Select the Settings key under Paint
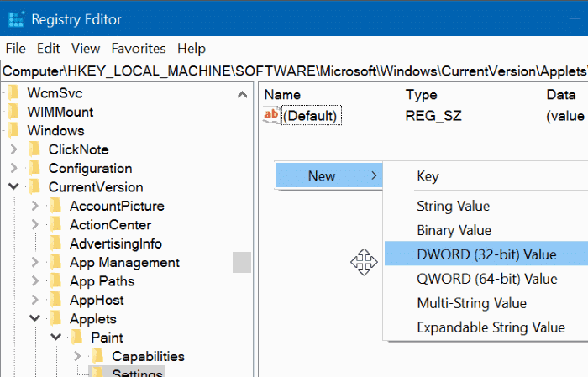 tap(137, 373)
